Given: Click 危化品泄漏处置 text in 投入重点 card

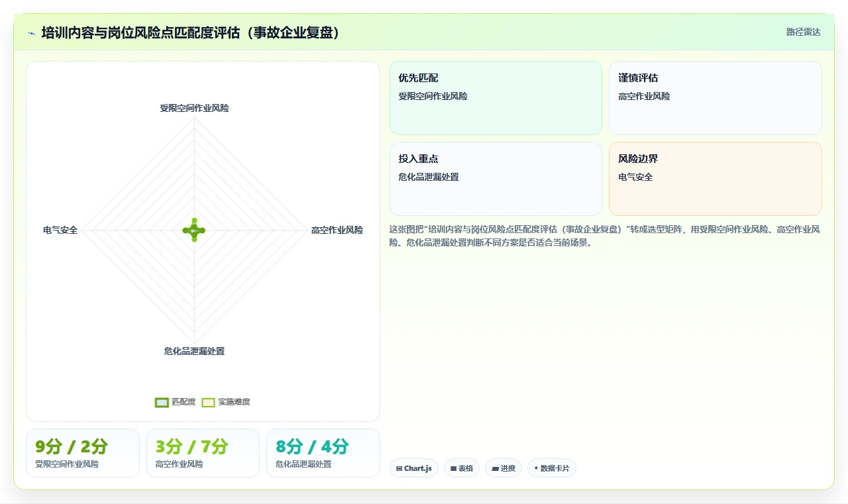Looking at the screenshot, I should (429, 177).
